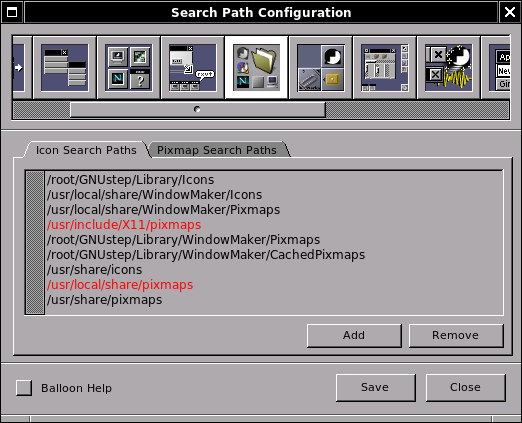
Task: Open the Icon Preferences panel with question mark
Action: click(129, 68)
